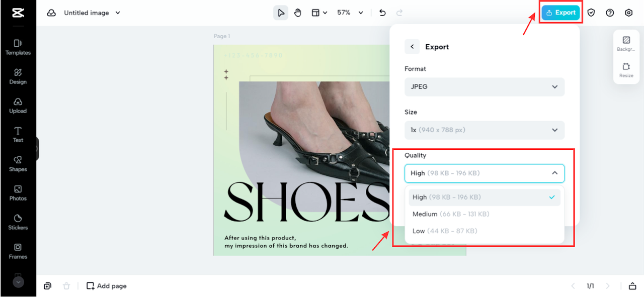Select the SHOES headline text on canvas
Image resolution: width=644 pixels, height=299 pixels.
pyautogui.click(x=306, y=202)
